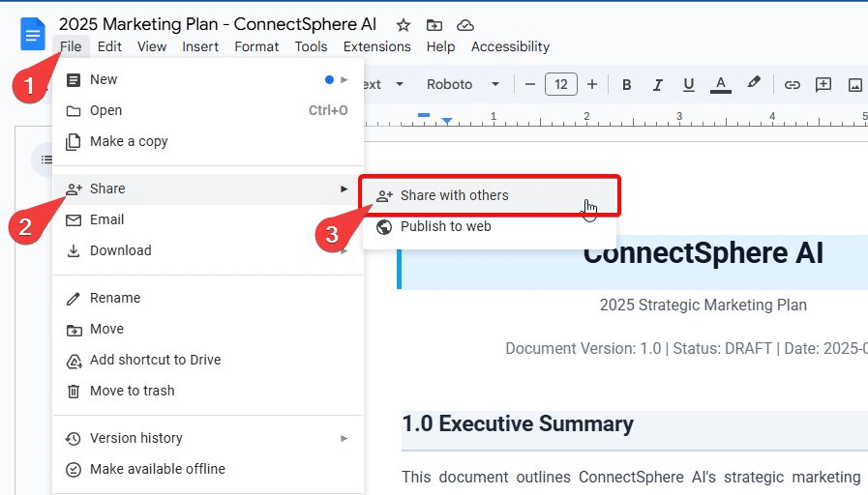The height and width of the screenshot is (495, 868).
Task: Decrease font size with minus button
Action: 529,85
